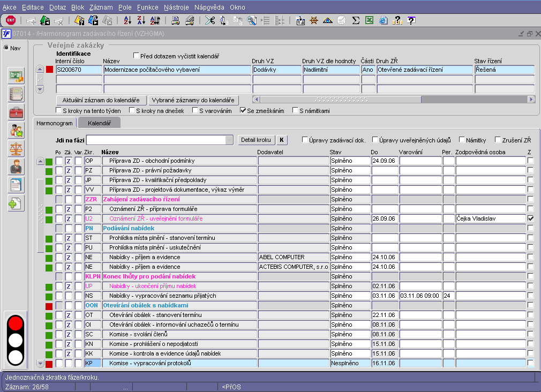Viewport: 541px width, 392px height.
Task: Open the red toolbox sidebar icon
Action: click(17, 112)
